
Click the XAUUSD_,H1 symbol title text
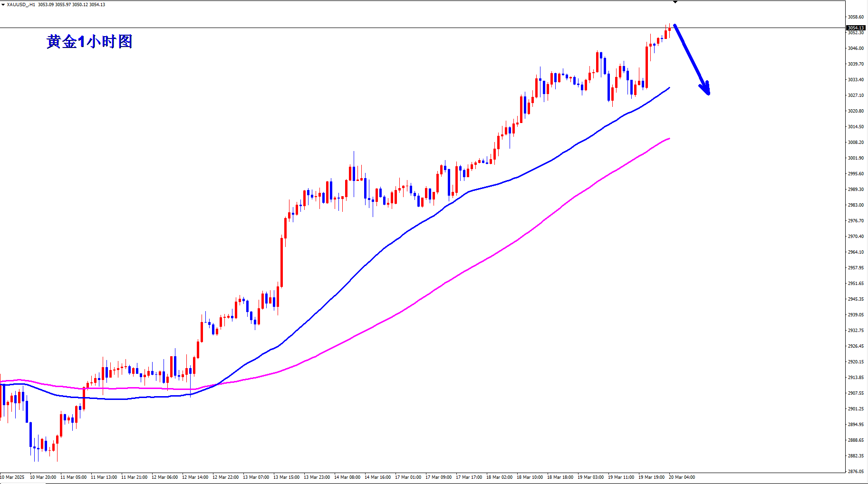tap(21, 4)
